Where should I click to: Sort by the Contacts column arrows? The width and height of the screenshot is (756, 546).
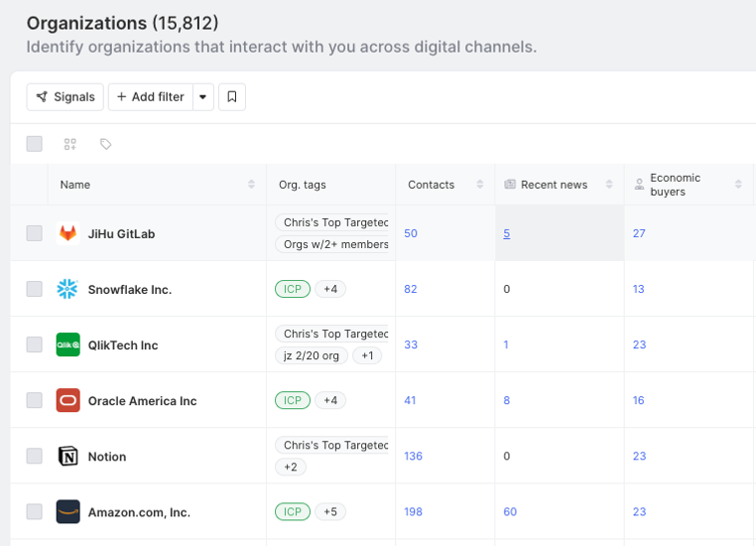480,185
